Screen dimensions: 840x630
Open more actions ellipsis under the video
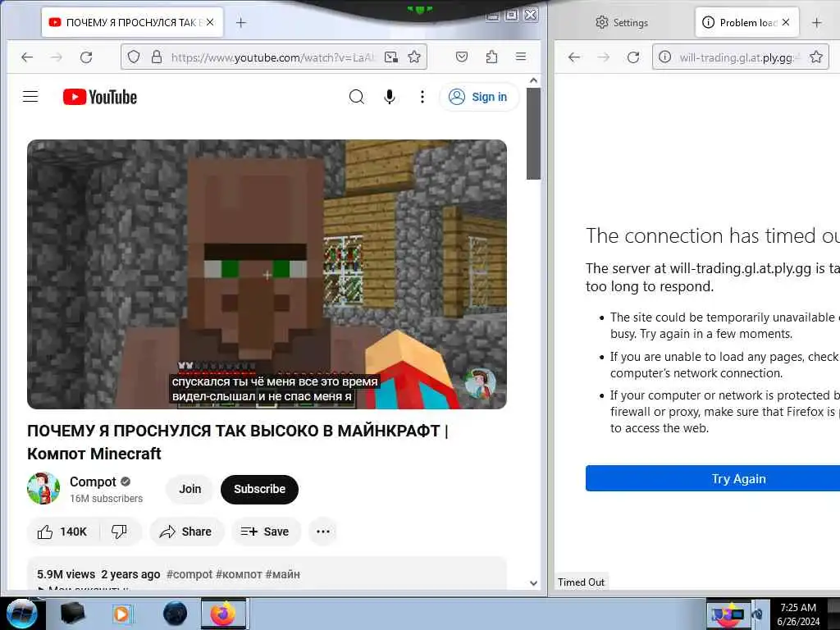323,532
